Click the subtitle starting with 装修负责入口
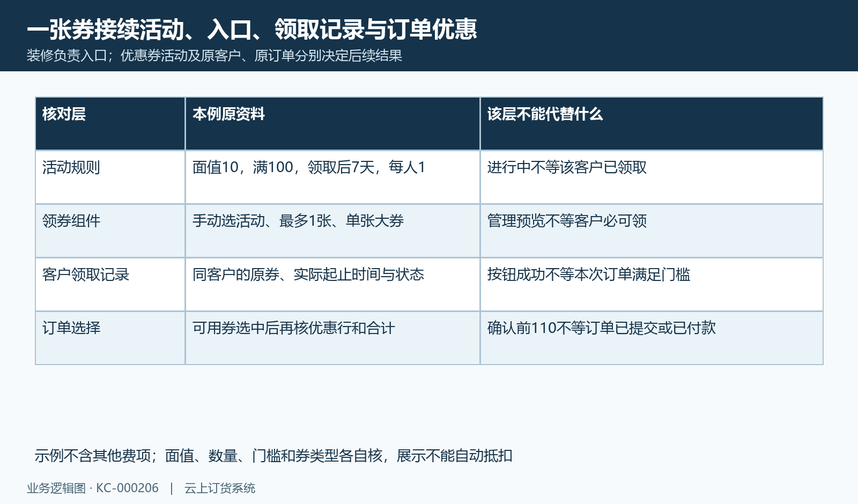858x504 pixels. 214,56
